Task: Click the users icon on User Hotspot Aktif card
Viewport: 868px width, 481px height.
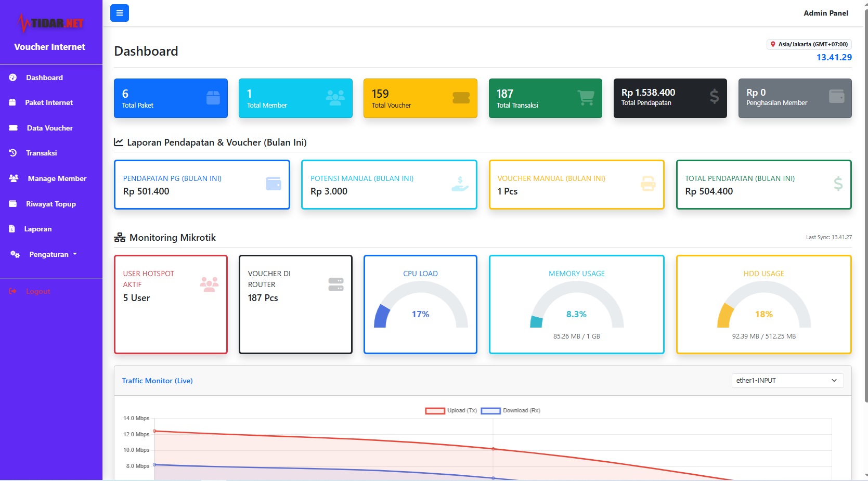Action: 210,284
